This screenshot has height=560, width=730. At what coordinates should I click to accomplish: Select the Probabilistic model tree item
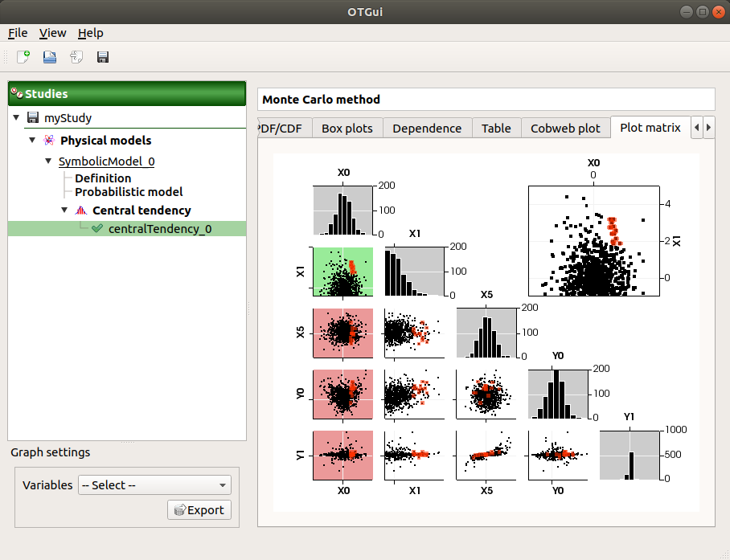click(x=129, y=192)
